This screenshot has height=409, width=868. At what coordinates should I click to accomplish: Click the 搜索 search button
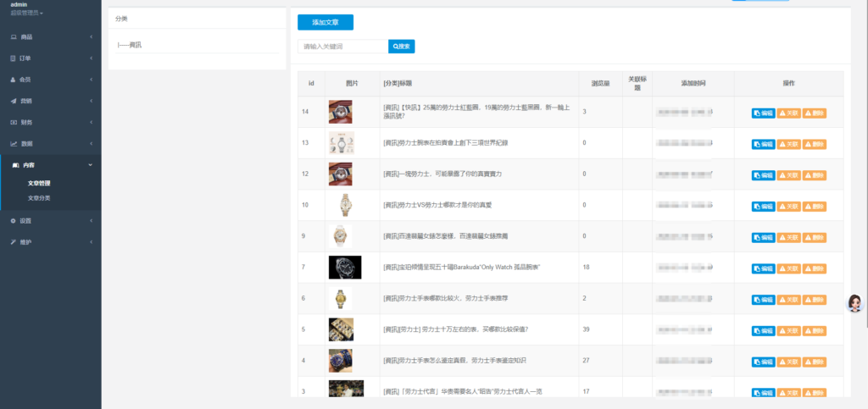point(401,47)
